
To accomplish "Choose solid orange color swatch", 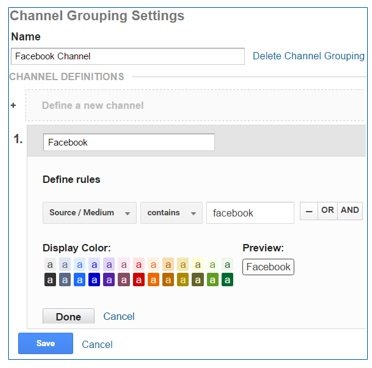I will point(153,280).
